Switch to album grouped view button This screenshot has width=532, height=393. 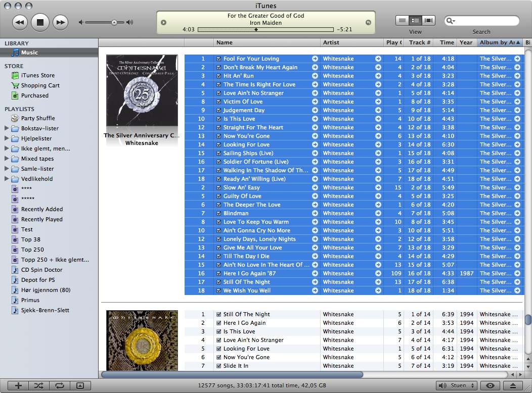(415, 21)
